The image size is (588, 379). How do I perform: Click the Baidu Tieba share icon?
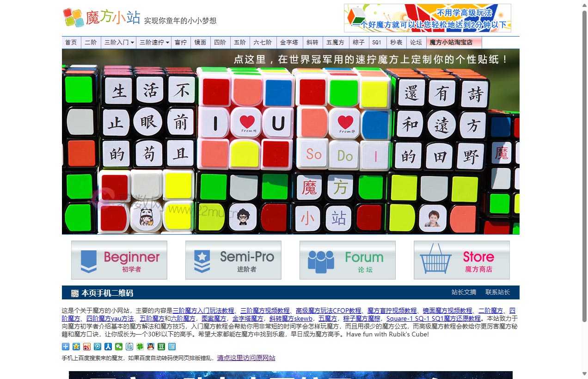[x=129, y=347]
